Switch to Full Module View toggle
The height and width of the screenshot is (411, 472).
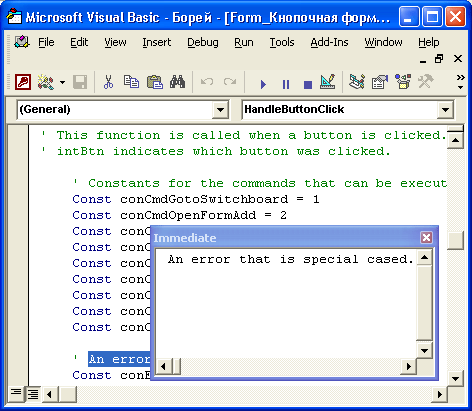[33, 394]
